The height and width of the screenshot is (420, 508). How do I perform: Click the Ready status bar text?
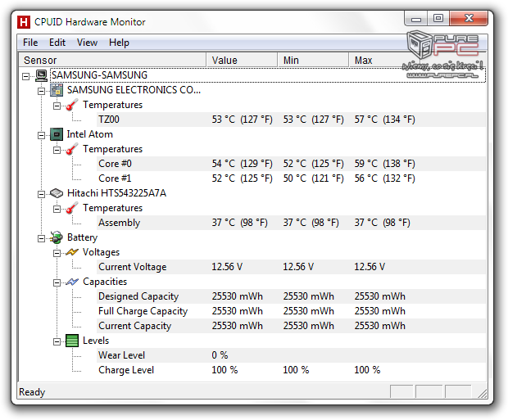32,392
